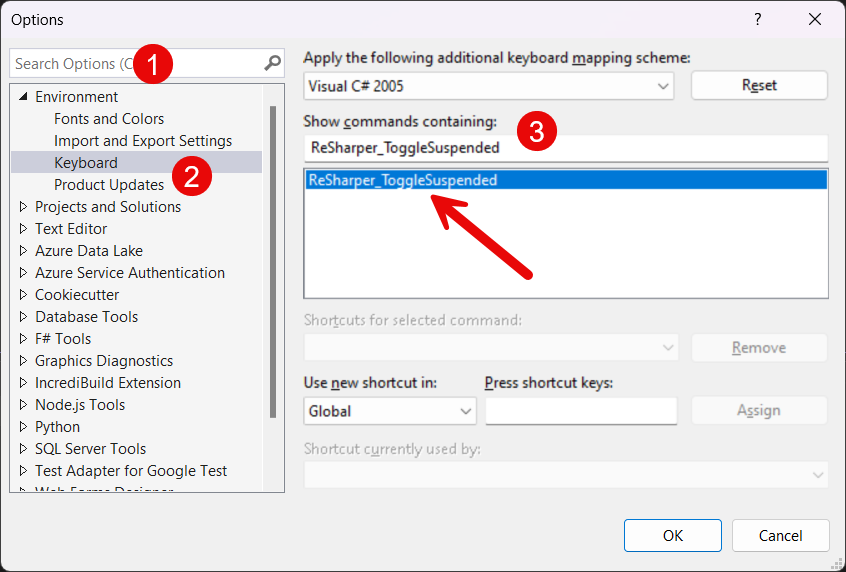Select the Azure Data Lake label
The image size is (846, 572).
pos(89,251)
